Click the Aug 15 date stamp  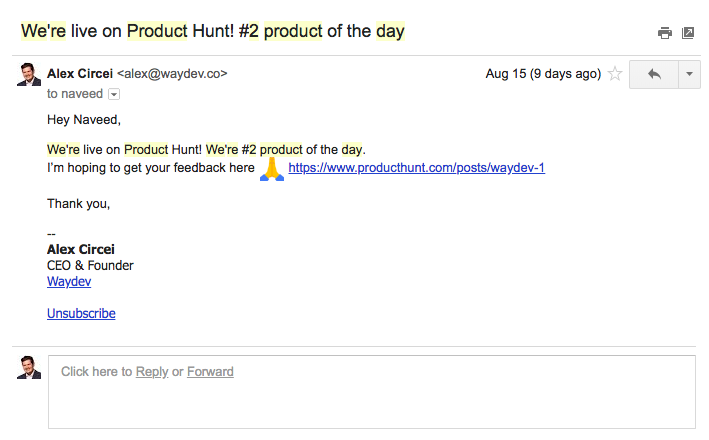543,74
